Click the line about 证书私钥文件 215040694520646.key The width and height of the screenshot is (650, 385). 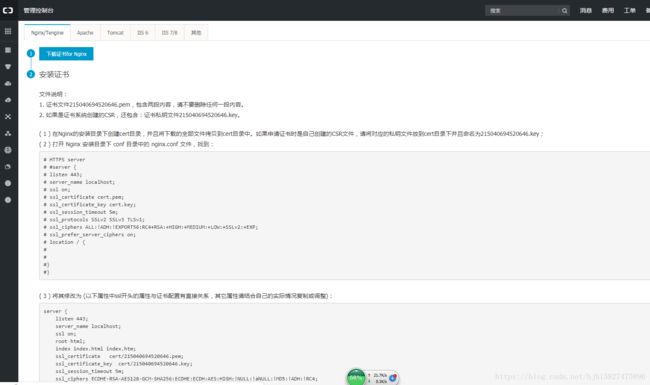click(140, 115)
